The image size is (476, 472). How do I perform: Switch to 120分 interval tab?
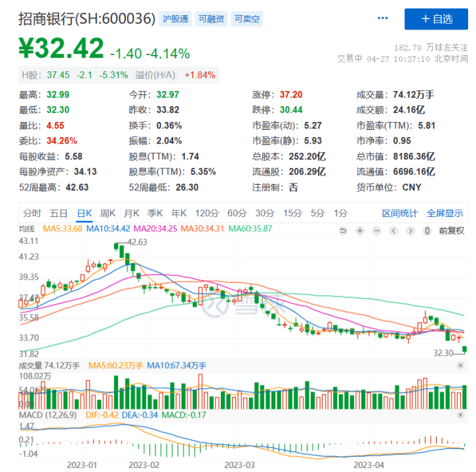click(207, 214)
